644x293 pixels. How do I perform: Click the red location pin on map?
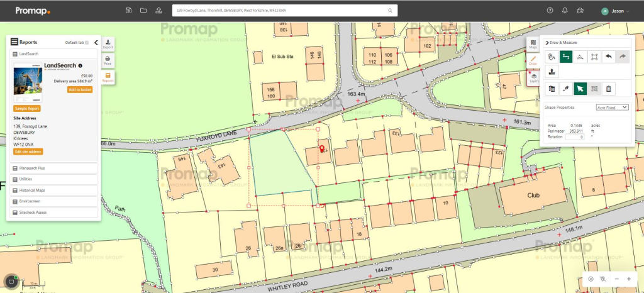[x=322, y=148]
